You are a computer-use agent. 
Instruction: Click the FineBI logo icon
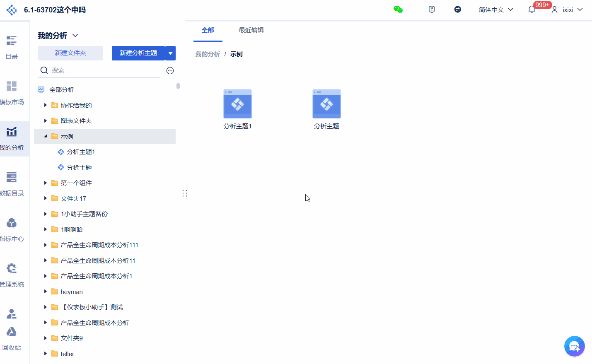(x=12, y=10)
